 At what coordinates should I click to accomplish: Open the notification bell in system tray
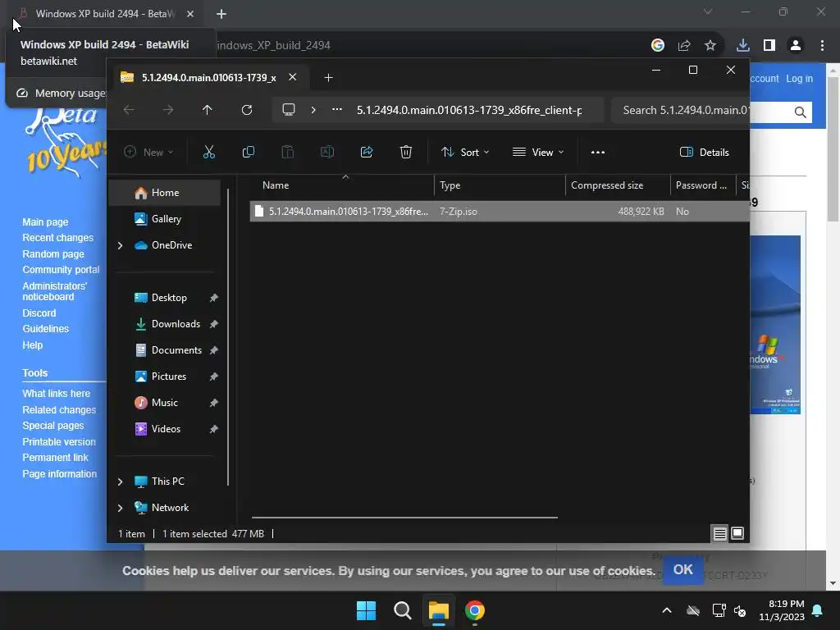tap(818, 610)
